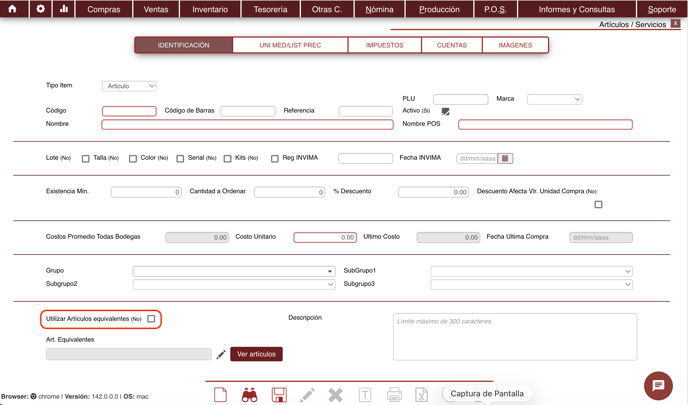Click the text T icon in toolbar
This screenshot has height=405, width=688.
pyautogui.click(x=365, y=395)
